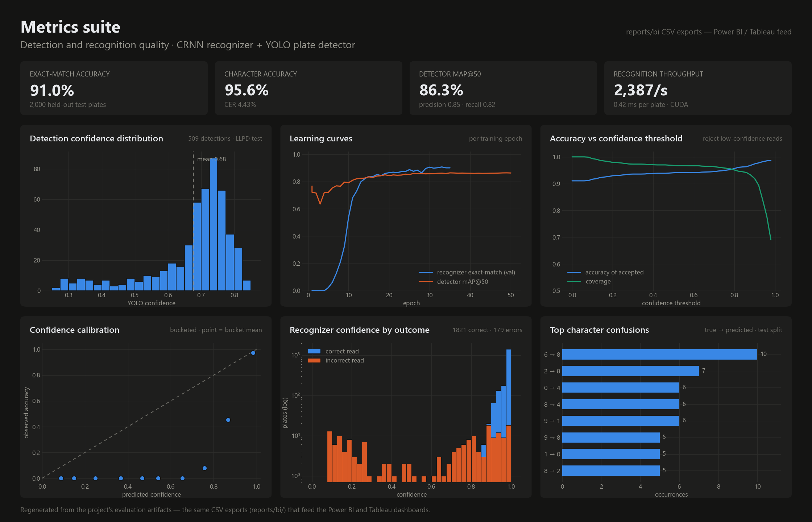Select the Character Accuracy 95.6% value
This screenshot has height=522, width=812.
pyautogui.click(x=246, y=90)
